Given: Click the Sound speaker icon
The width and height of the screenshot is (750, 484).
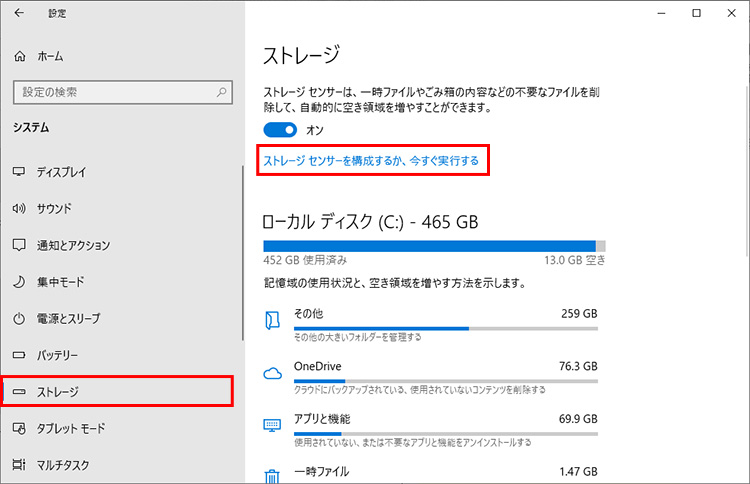Looking at the screenshot, I should tap(19, 209).
